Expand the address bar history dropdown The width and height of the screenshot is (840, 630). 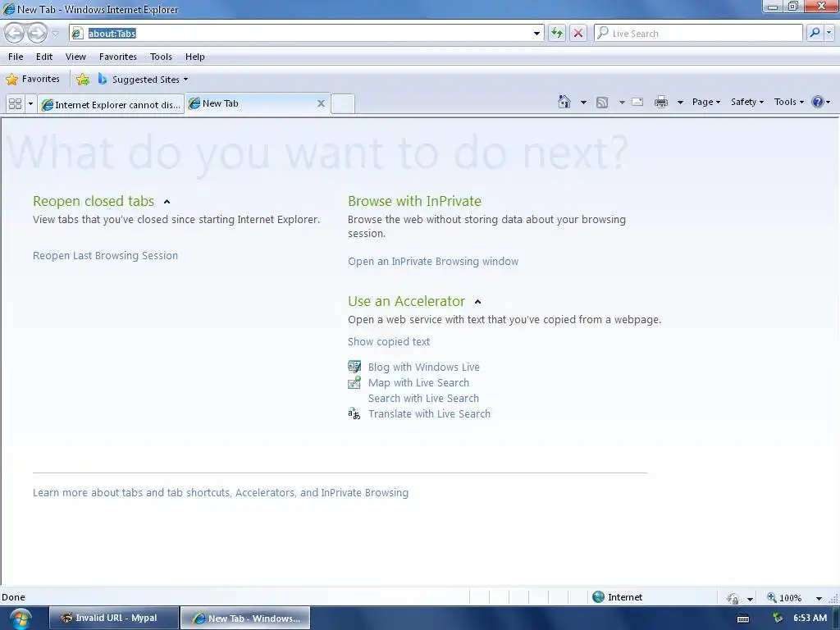(536, 33)
